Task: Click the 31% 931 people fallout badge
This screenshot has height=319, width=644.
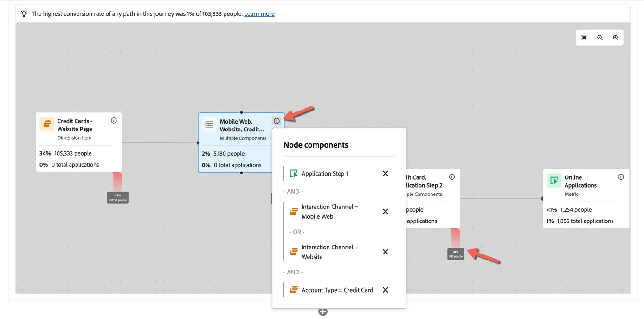Action: click(456, 254)
